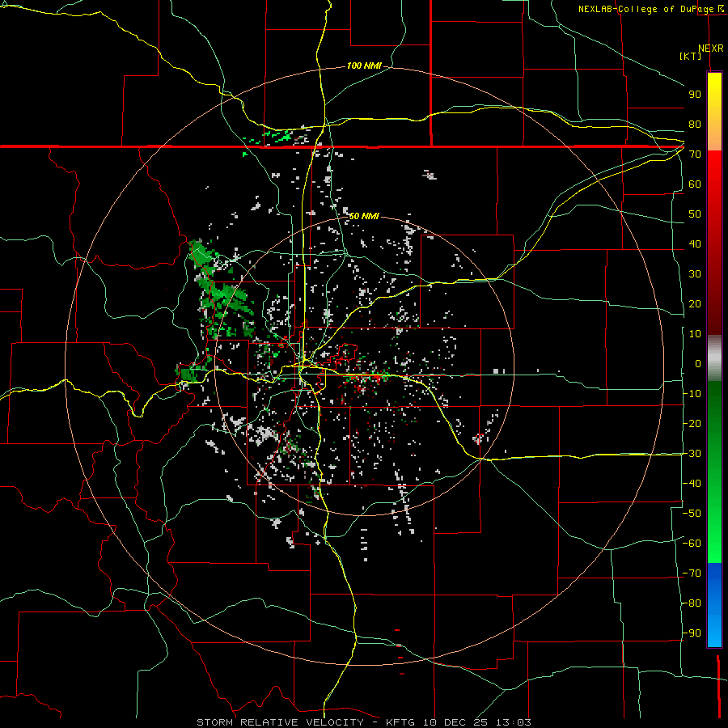Click the 40 value on velocity scale
The height and width of the screenshot is (728, 728).
click(x=695, y=244)
